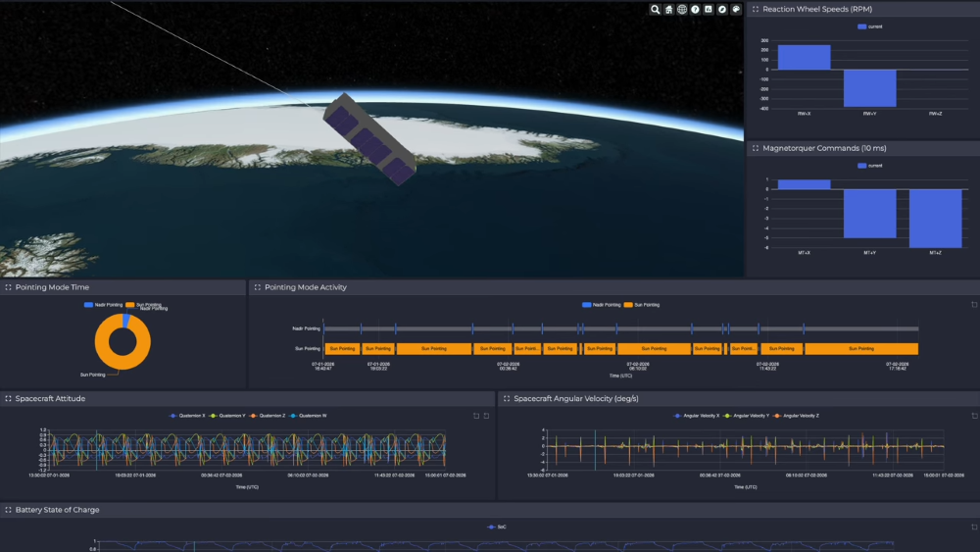Click the zoom icon in Battery chart
980x552 pixels.
[x=974, y=527]
